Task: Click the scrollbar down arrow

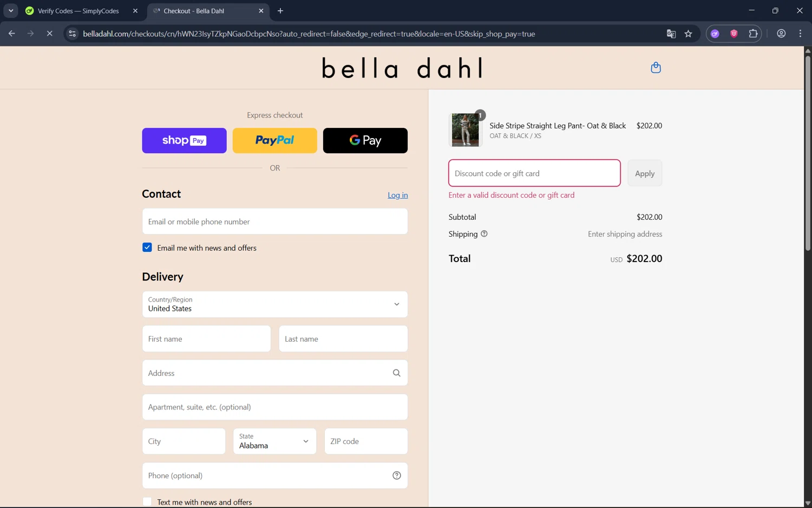Action: 808,503
